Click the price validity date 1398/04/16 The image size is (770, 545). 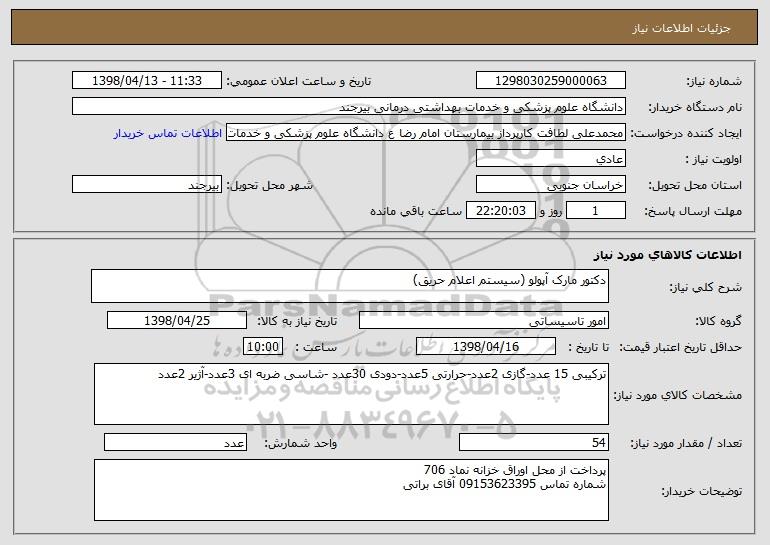486,347
